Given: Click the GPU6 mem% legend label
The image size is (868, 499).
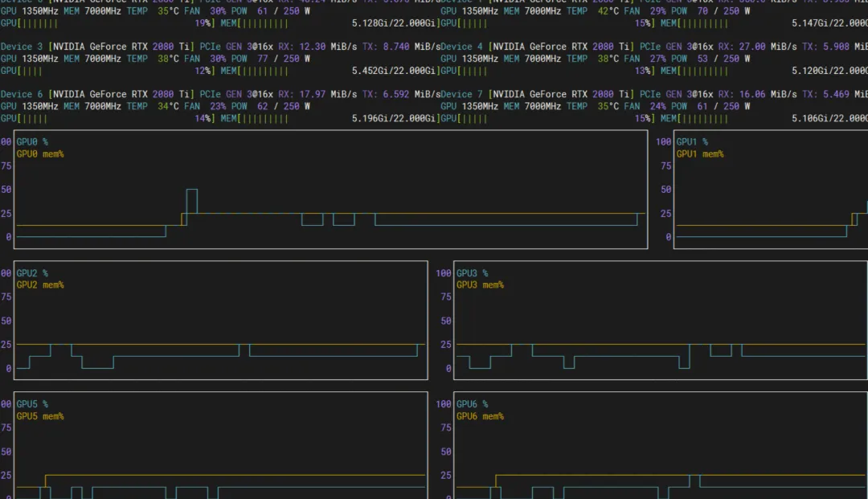Looking at the screenshot, I should click(480, 416).
